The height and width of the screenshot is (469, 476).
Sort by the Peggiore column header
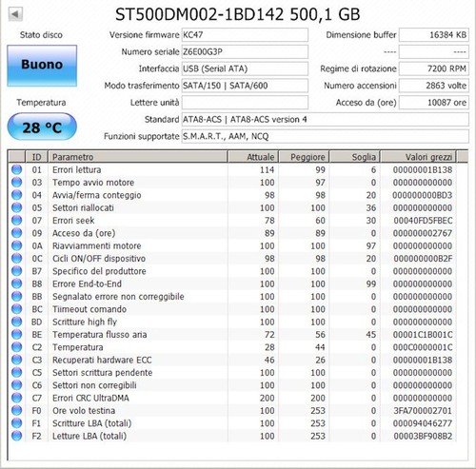point(304,157)
